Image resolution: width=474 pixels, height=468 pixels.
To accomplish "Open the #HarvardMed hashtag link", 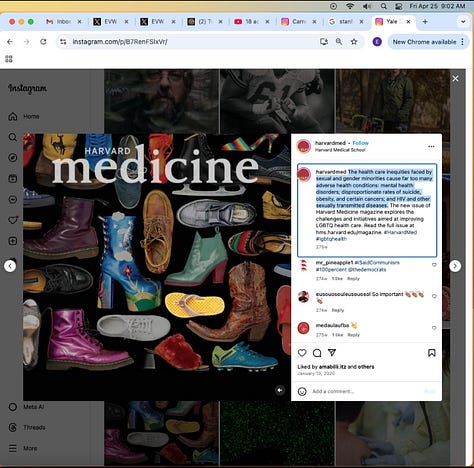I will click(x=400, y=232).
